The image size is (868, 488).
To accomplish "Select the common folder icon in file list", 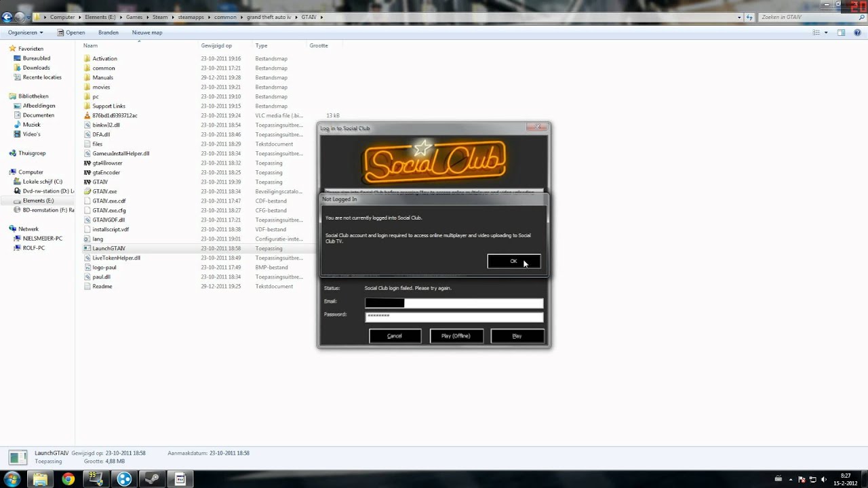I will pyautogui.click(x=87, y=68).
